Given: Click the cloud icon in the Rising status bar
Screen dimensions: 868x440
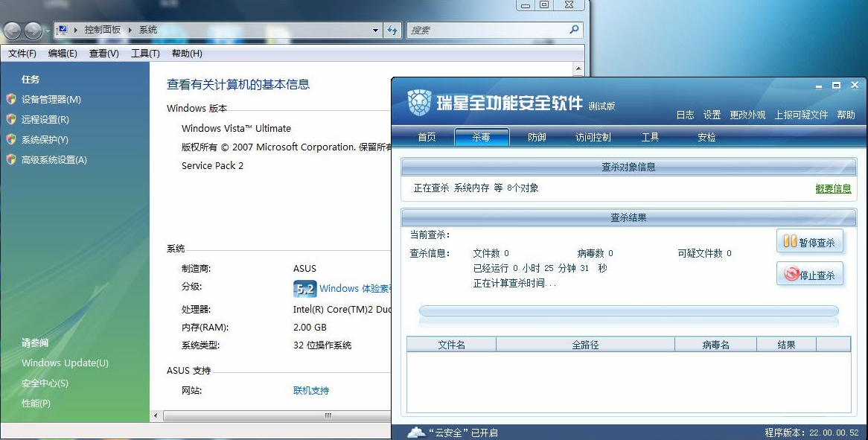Looking at the screenshot, I should [415, 433].
